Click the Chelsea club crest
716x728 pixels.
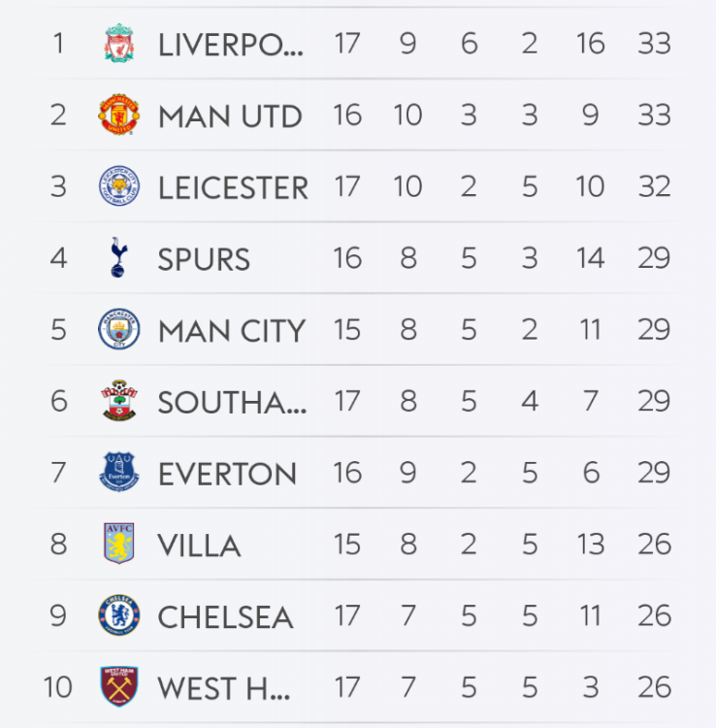(x=118, y=615)
